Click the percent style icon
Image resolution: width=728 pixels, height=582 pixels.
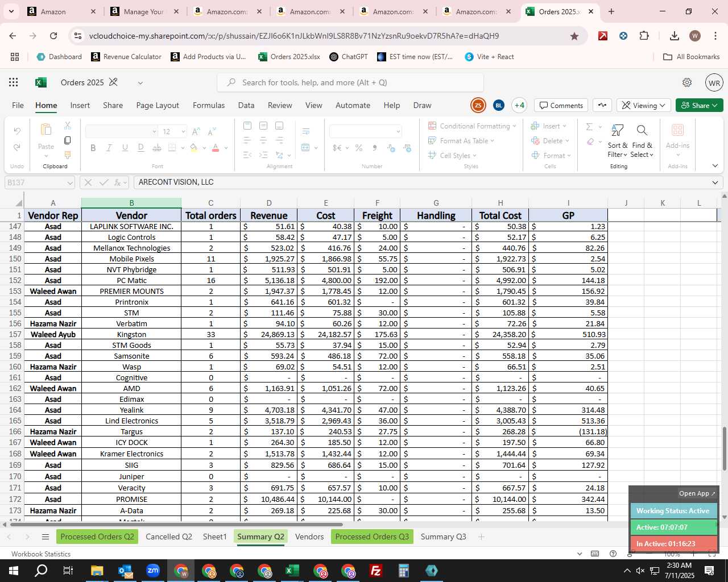(359, 148)
